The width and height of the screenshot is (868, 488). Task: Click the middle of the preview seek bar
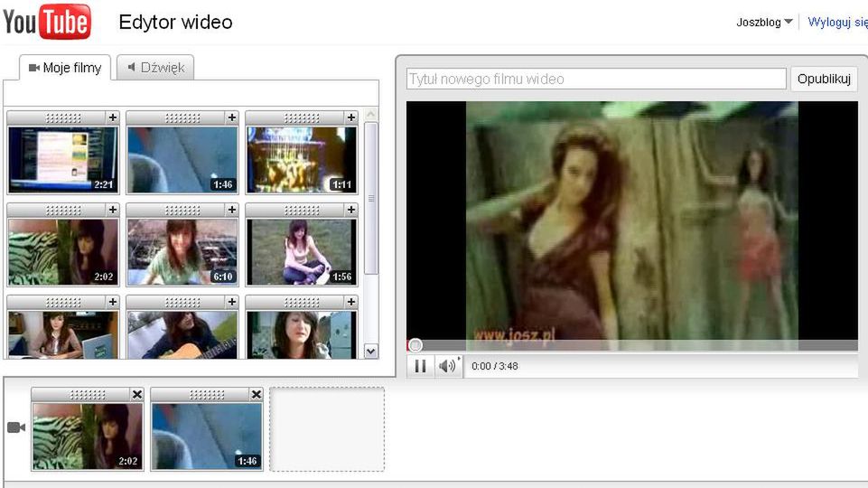tap(632, 345)
